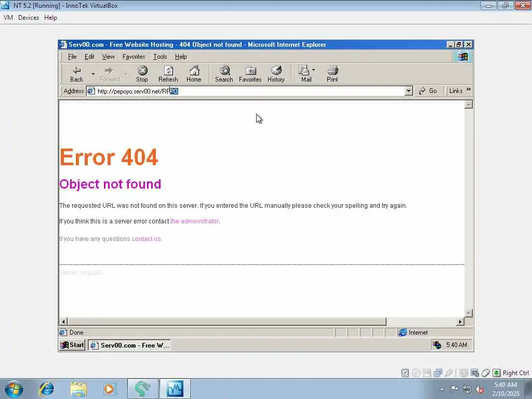Image resolution: width=532 pixels, height=399 pixels.
Task: Print the page with Print icon
Action: 332,74
